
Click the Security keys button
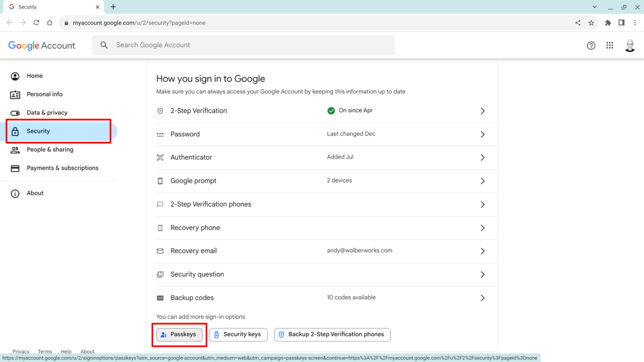[238, 334]
